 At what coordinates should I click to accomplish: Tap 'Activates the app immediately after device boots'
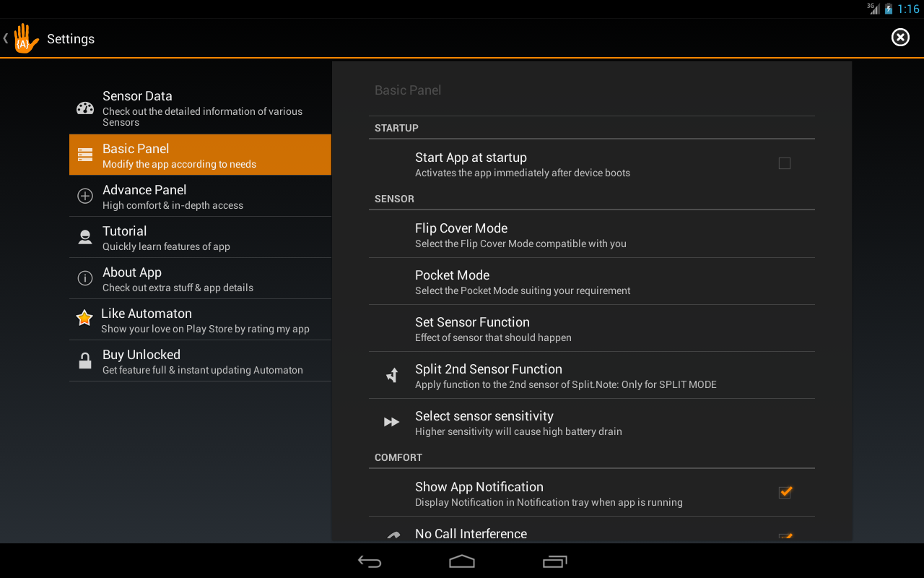pyautogui.click(x=523, y=173)
